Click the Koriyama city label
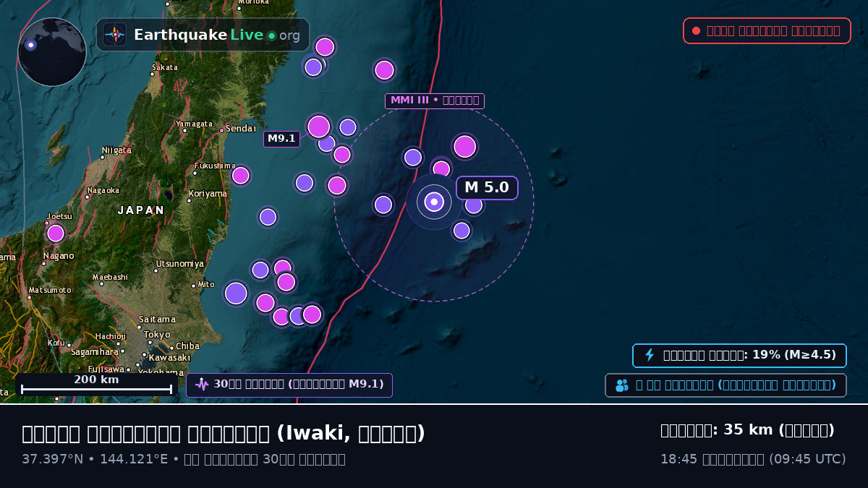This screenshot has height=488, width=868. 208,194
